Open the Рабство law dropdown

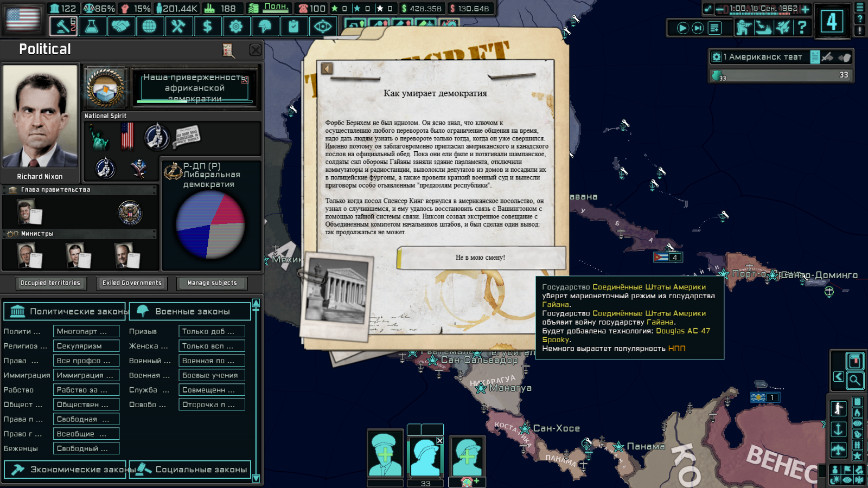tap(86, 390)
